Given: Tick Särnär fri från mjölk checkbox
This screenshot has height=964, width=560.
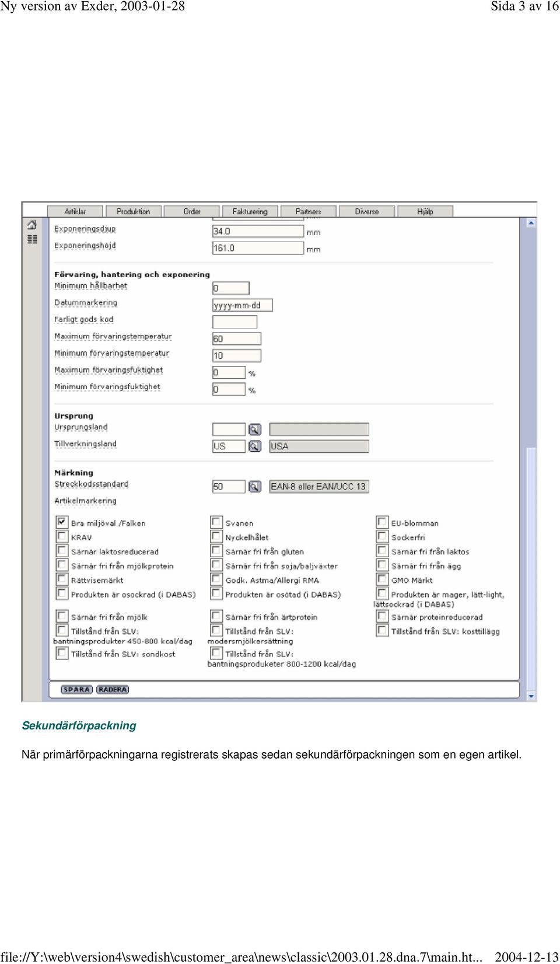Looking at the screenshot, I should pyautogui.click(x=62, y=616).
